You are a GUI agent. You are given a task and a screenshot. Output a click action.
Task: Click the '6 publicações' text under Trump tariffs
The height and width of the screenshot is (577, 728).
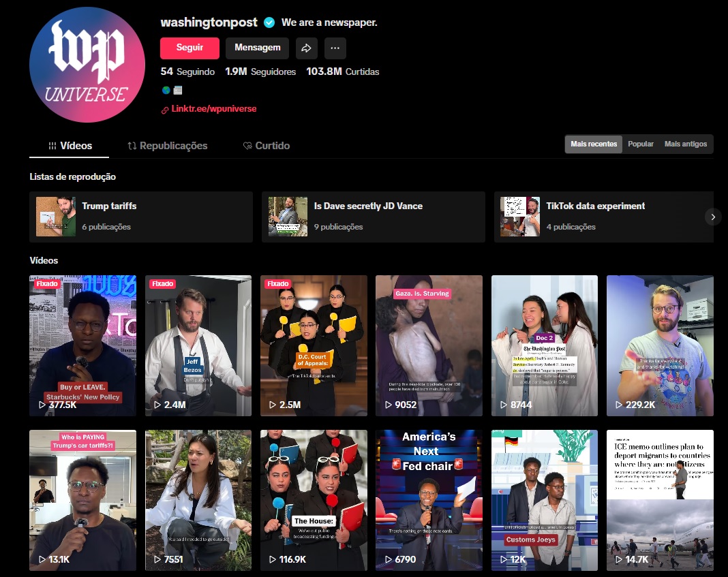(x=106, y=227)
